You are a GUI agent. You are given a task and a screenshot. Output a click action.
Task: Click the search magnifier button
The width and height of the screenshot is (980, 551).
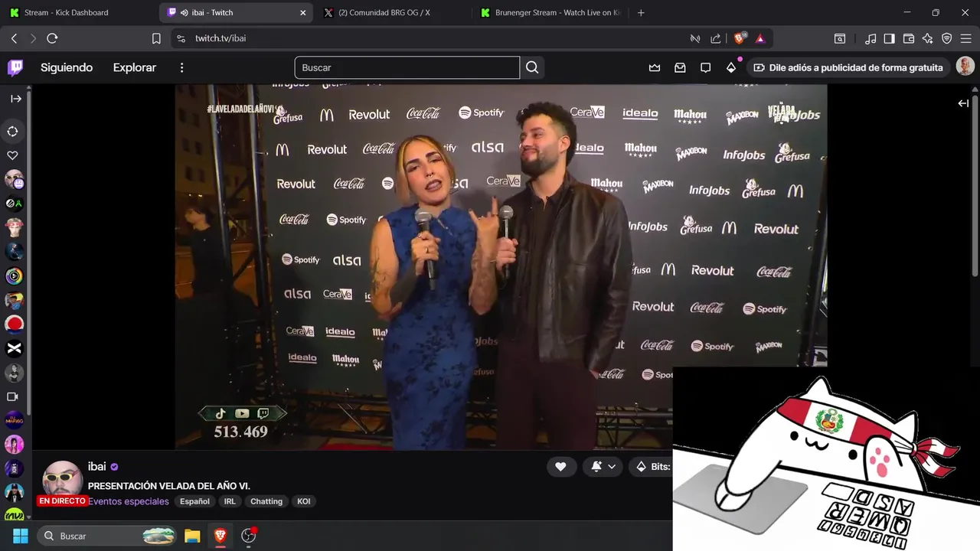532,67
